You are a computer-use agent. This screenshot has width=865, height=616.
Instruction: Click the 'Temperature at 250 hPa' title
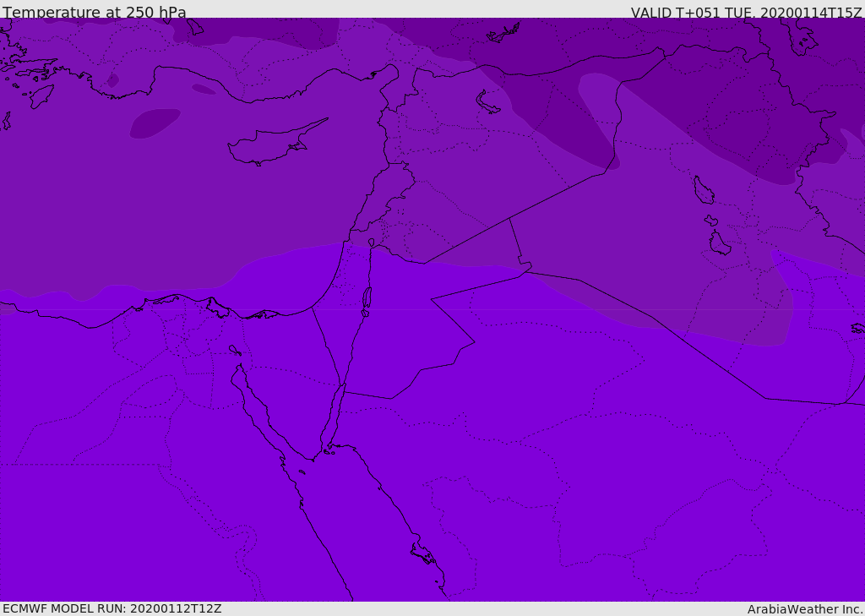click(95, 12)
